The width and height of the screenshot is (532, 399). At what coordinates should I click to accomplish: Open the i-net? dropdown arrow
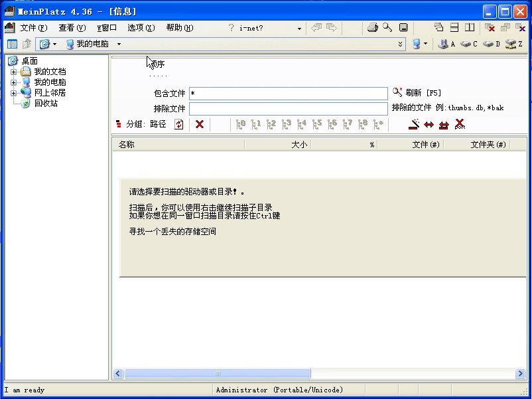299,29
